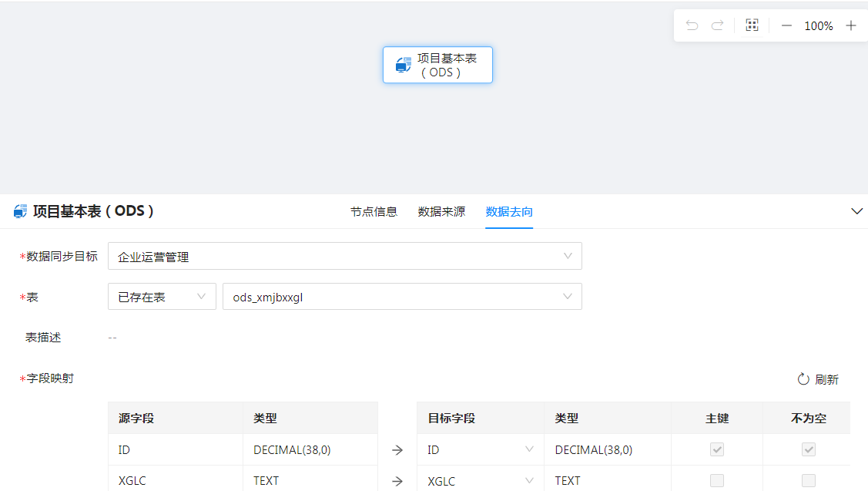Screen dimensions: 868x491
Task: Check 主键 checkbox for XGLC row
Action: (x=717, y=480)
